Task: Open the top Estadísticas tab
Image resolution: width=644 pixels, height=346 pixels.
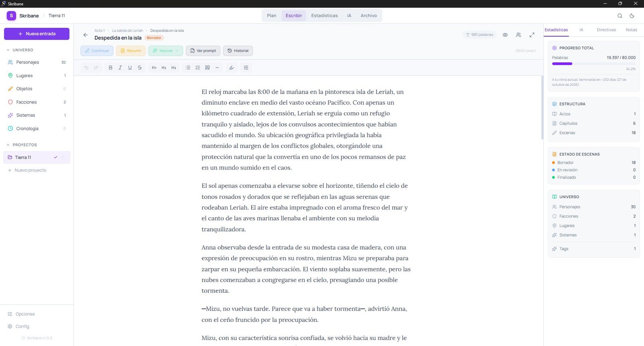Action: coord(324,16)
